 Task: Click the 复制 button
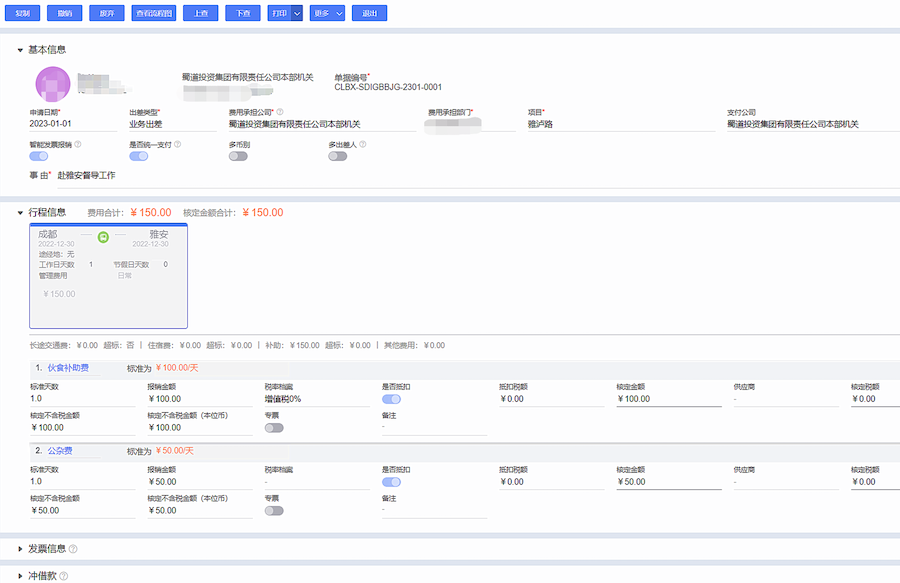(23, 14)
